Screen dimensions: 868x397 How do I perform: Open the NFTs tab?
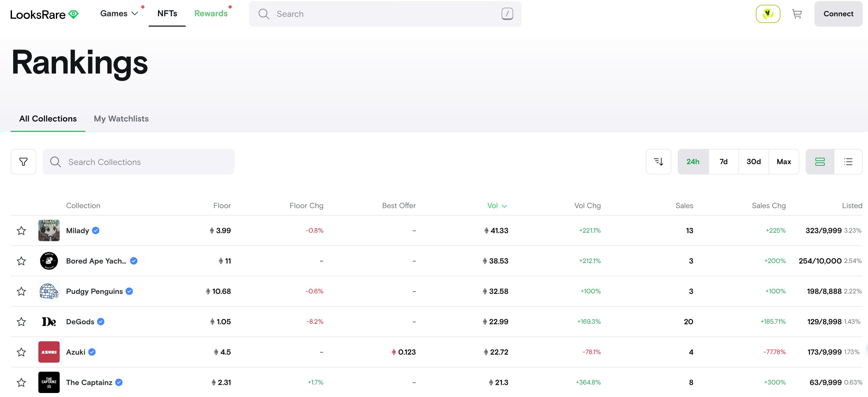pyautogui.click(x=167, y=14)
